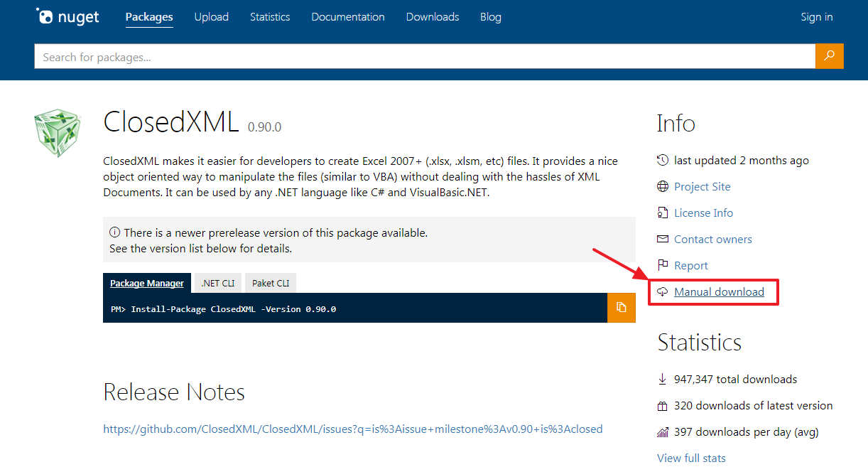Screen dimensions: 868x467
Task: Go to the Documentation page
Action: tap(348, 17)
